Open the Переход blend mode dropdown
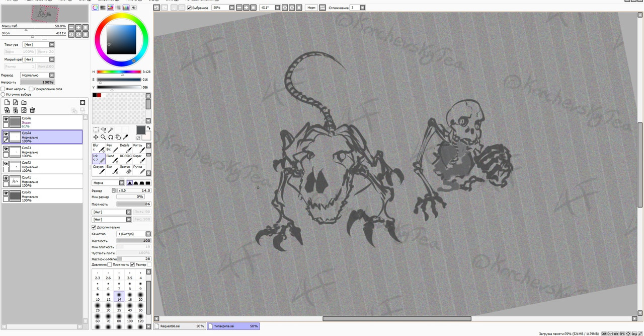The height and width of the screenshot is (336, 644). pyautogui.click(x=37, y=75)
